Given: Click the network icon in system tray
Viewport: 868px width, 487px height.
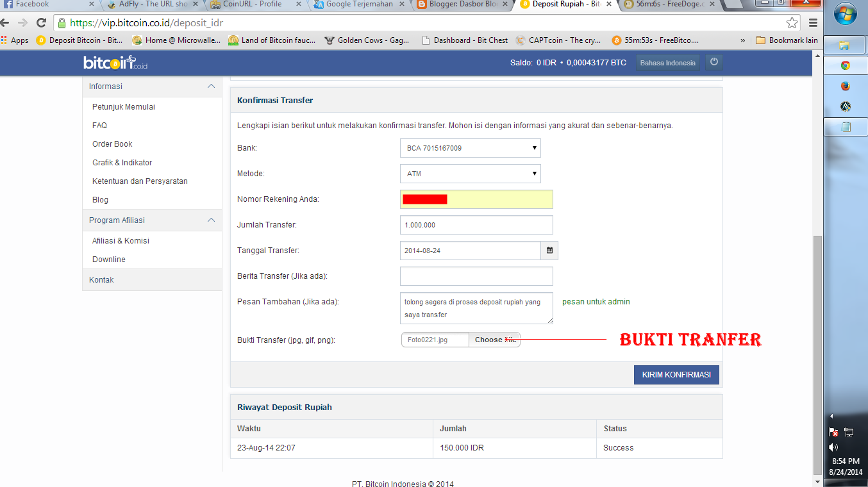Looking at the screenshot, I should [x=849, y=433].
